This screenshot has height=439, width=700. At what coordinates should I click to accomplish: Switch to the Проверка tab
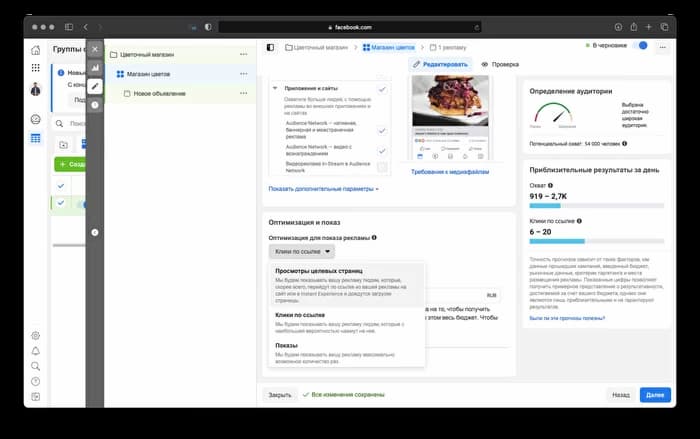click(500, 64)
